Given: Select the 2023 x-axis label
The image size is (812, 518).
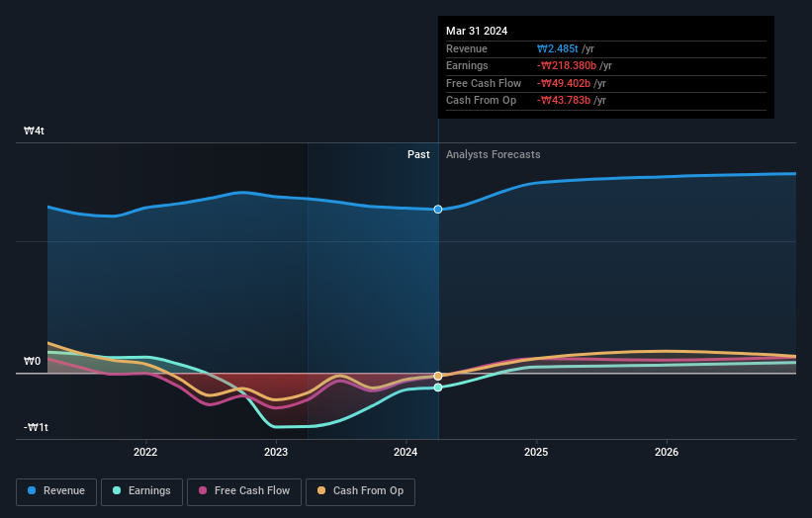Looking at the screenshot, I should pos(276,452).
